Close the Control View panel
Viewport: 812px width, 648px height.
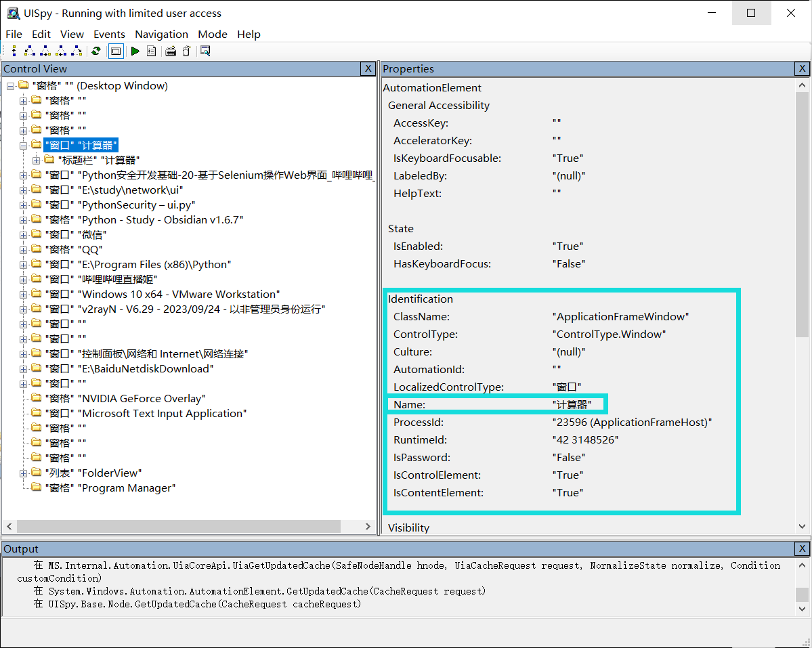(368, 68)
